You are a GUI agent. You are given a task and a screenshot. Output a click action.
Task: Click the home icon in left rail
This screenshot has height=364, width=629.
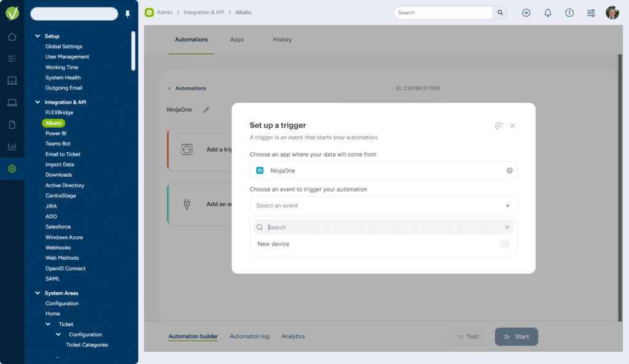tap(12, 37)
